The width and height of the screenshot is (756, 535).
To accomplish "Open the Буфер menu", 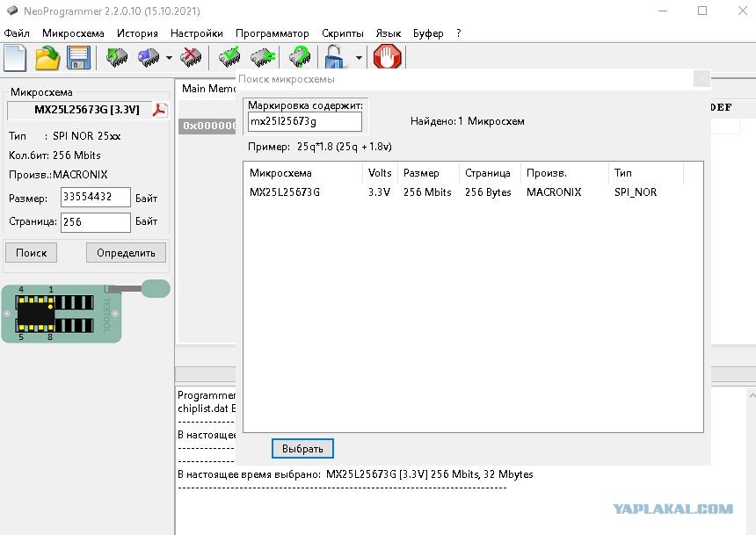I will tap(428, 33).
